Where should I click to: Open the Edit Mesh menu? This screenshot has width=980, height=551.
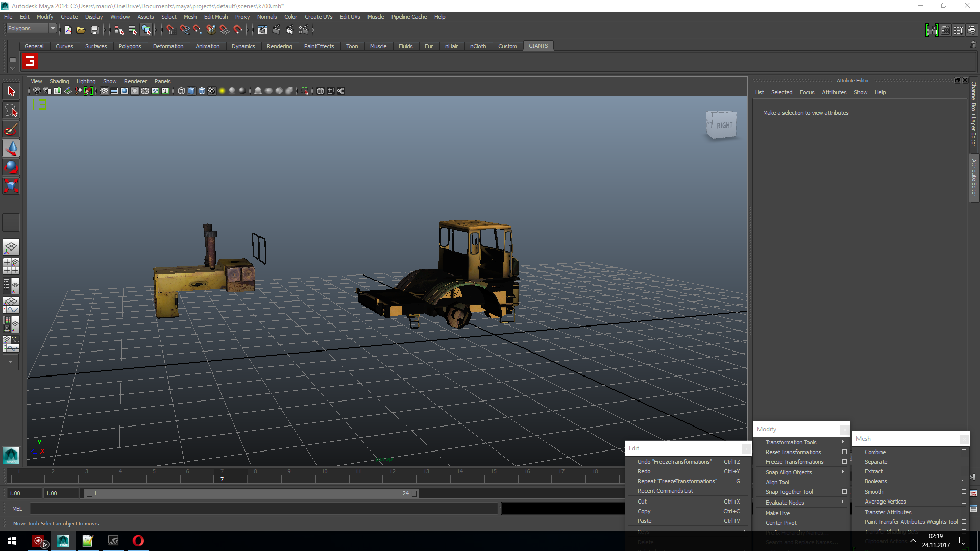point(215,17)
